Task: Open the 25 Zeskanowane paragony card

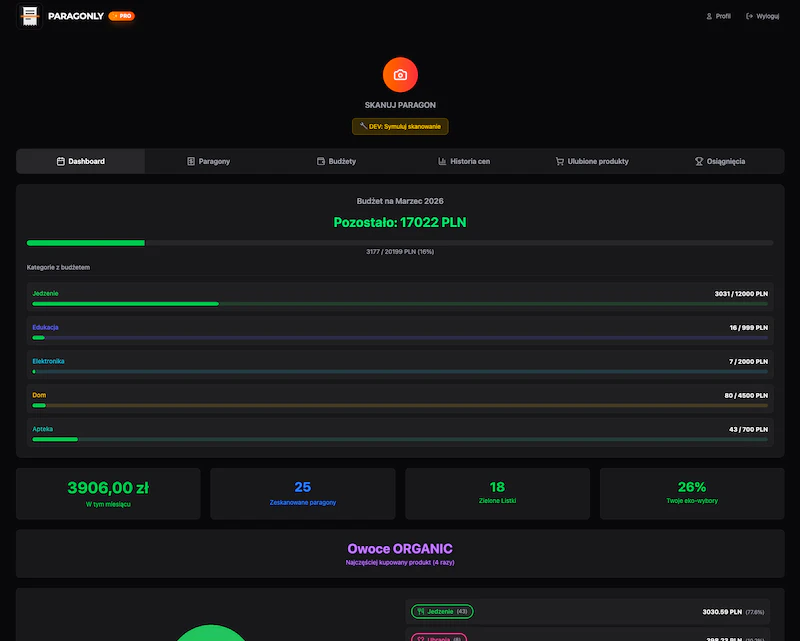Action: pyautogui.click(x=303, y=494)
